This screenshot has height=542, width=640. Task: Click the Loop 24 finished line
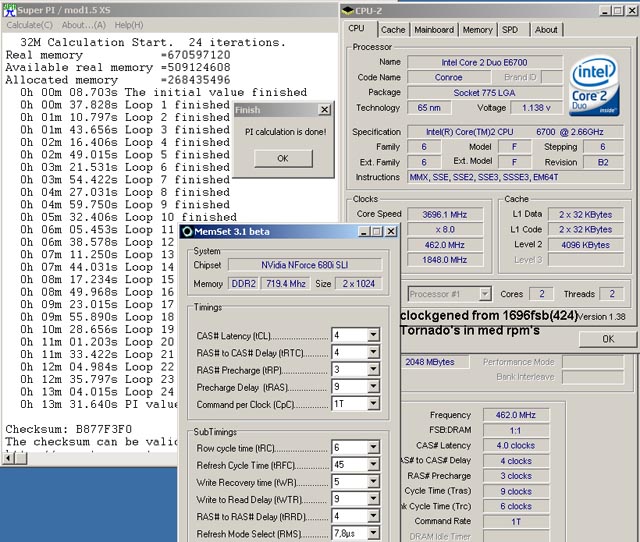coord(98,392)
